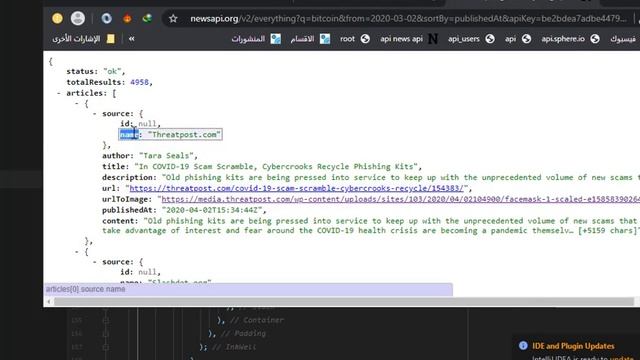Click the الاقسام bookmark favicon
Image resolution: width=640 pixels, height=360 pixels.
(x=325, y=39)
